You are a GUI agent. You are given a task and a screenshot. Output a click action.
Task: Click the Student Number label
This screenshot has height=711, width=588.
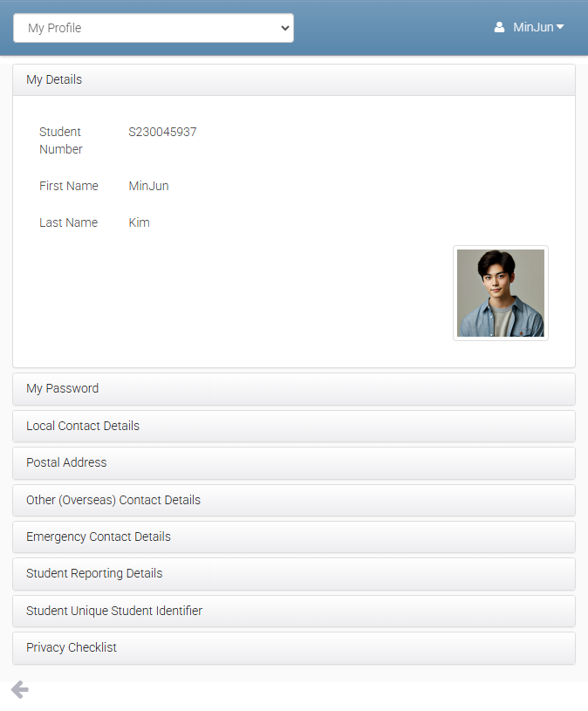tap(61, 140)
